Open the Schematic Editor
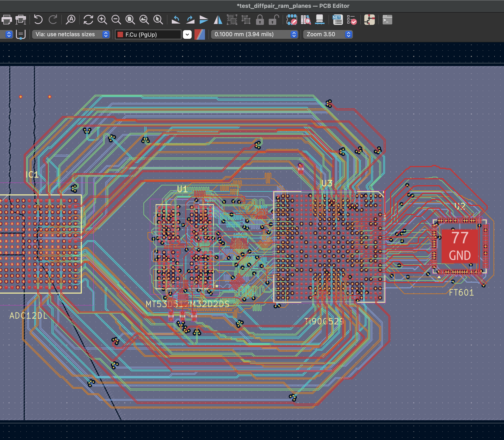The width and height of the screenshot is (504, 440). click(x=369, y=20)
